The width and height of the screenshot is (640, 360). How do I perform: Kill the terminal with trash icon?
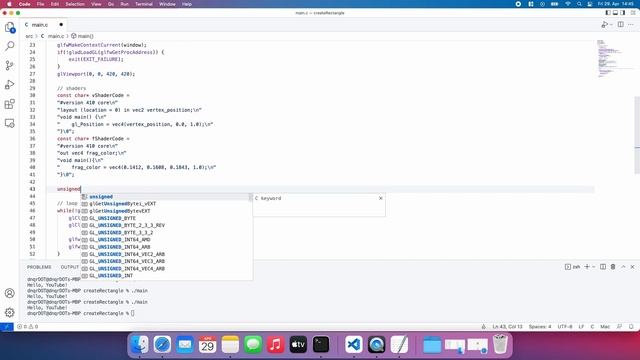click(613, 267)
